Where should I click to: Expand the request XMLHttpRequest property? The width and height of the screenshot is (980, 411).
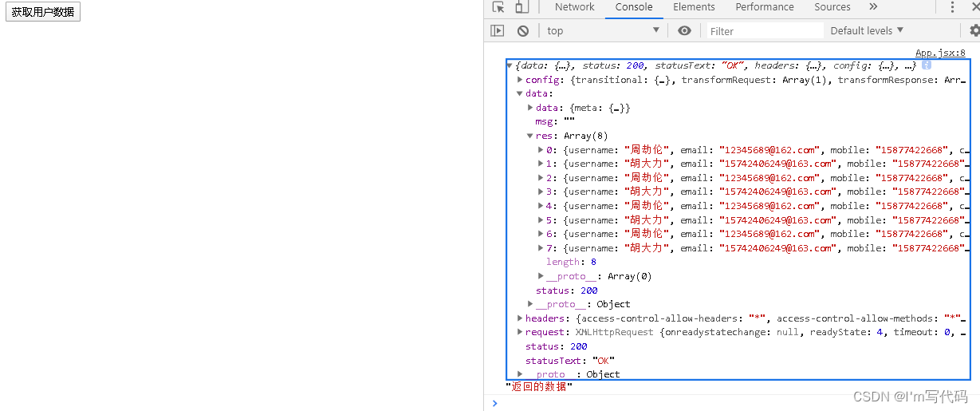pyautogui.click(x=520, y=332)
